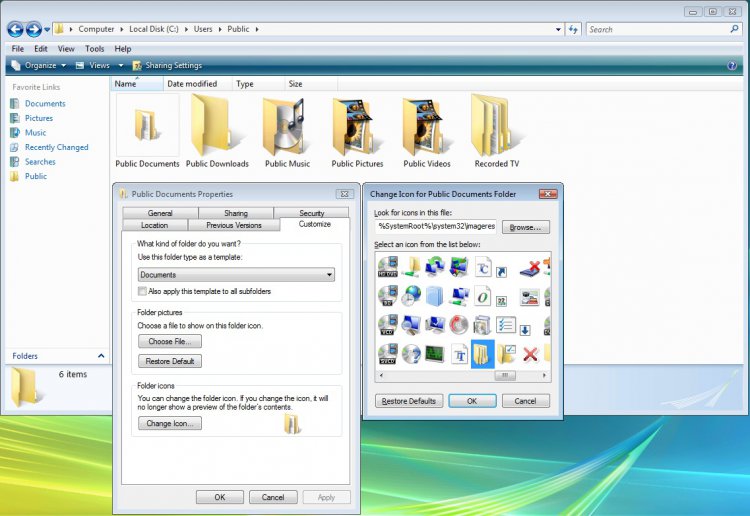Screen dimensions: 750x516
Task: Click the Browse... button
Action: pyautogui.click(x=525, y=227)
